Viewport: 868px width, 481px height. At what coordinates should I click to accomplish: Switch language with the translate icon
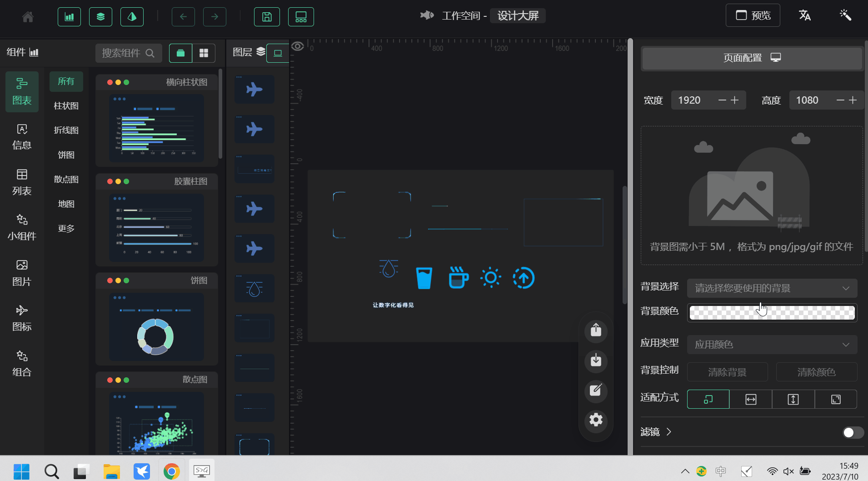[x=805, y=15]
